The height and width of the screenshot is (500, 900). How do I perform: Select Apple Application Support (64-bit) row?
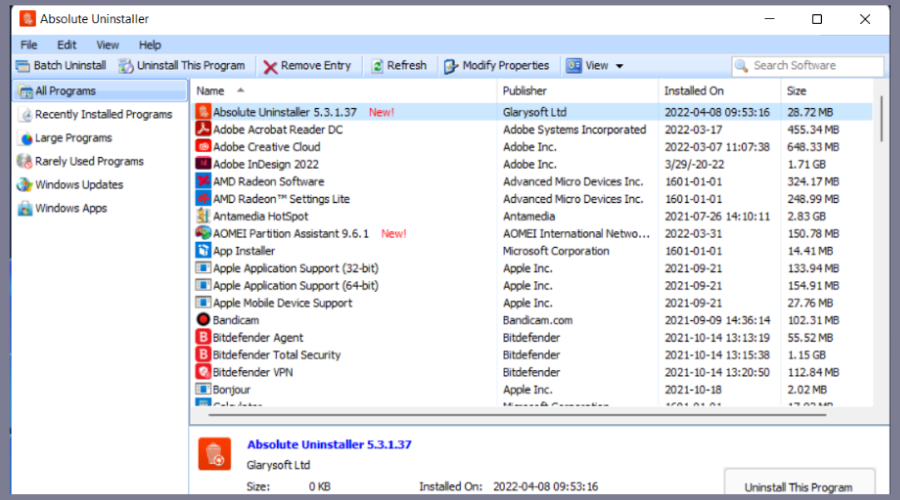[532, 285]
